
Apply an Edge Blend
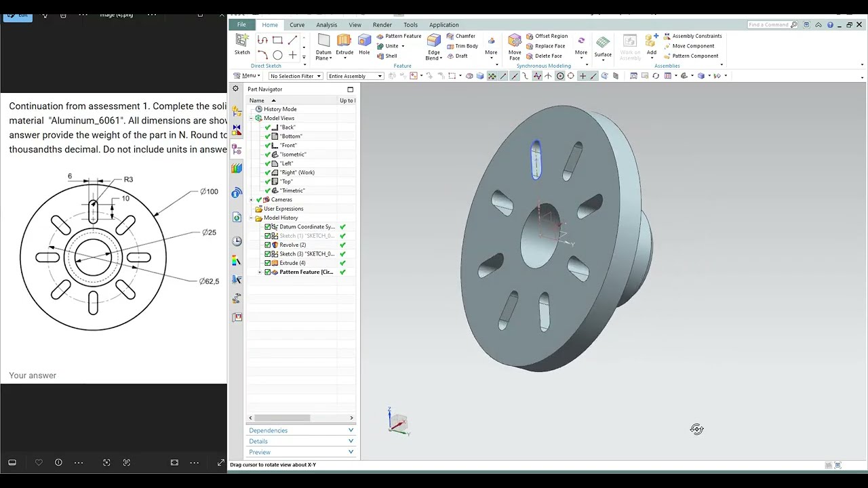coord(434,47)
